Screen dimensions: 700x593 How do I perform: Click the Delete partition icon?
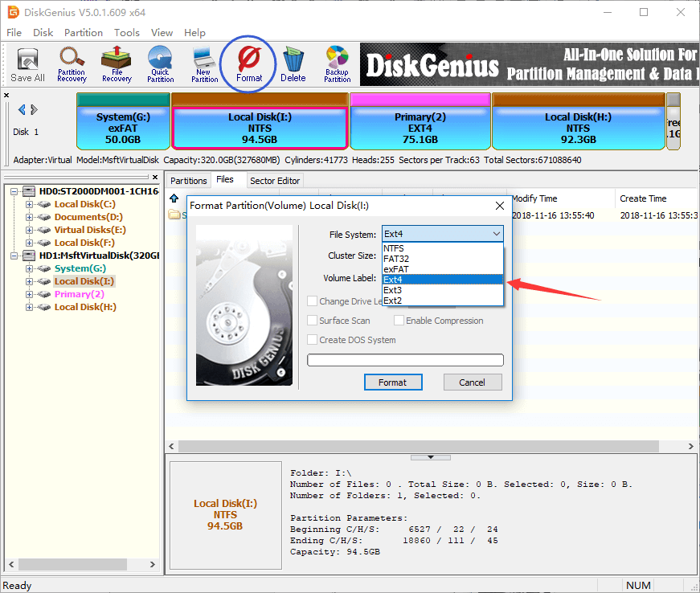(x=293, y=64)
